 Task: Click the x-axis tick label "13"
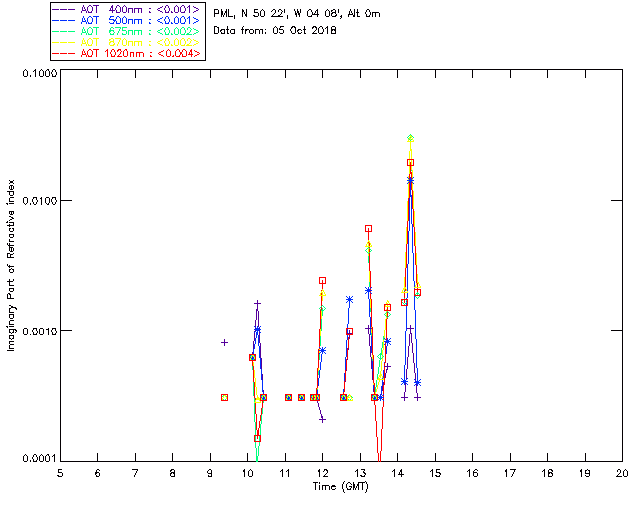(360, 474)
